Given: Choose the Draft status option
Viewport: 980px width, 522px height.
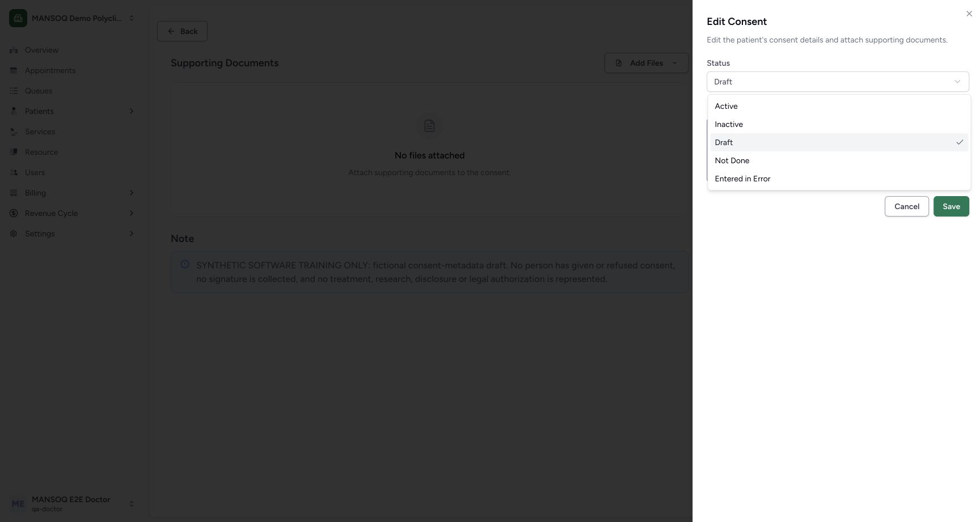Looking at the screenshot, I should coord(839,142).
